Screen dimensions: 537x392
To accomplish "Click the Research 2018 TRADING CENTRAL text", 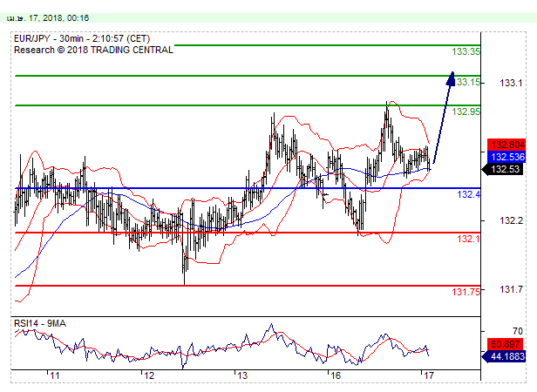I will point(93,50).
